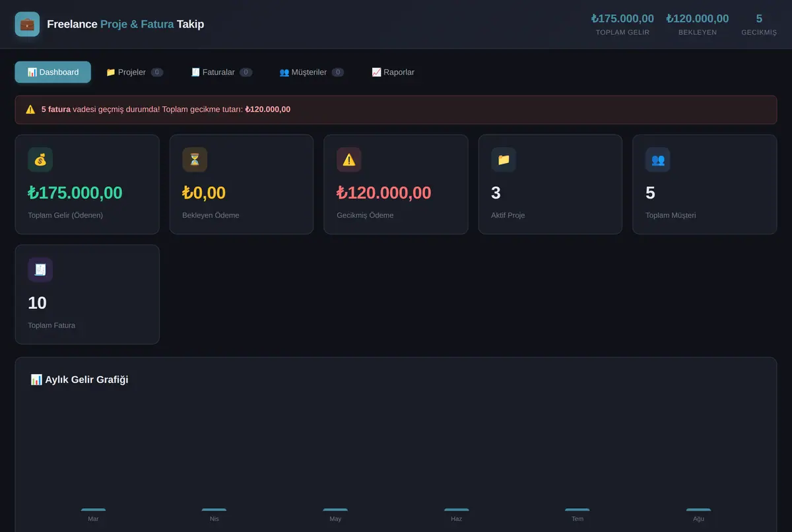
Task: Click the '5 fatura' text in the alert
Action: pyautogui.click(x=55, y=110)
